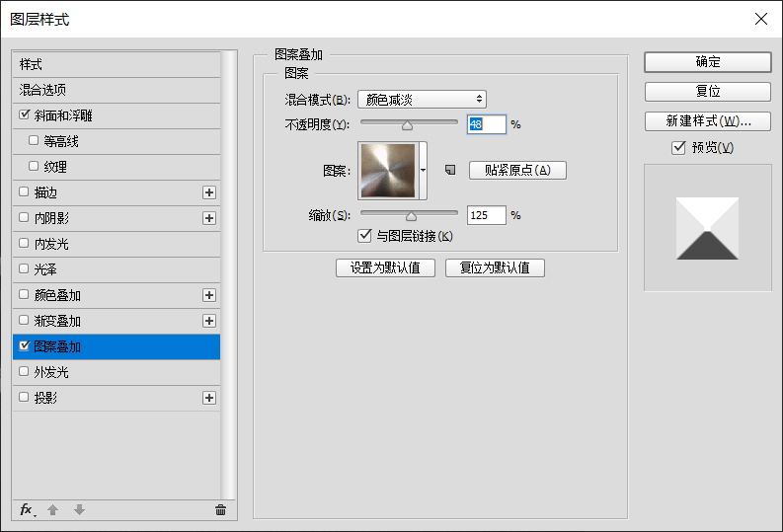Image resolution: width=783 pixels, height=532 pixels.
Task: Open the 斜面和浮雕 settings row
Action: pyautogui.click(x=117, y=115)
